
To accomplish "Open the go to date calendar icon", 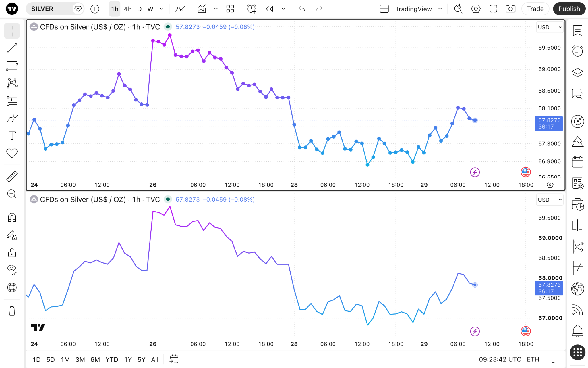I will [174, 359].
